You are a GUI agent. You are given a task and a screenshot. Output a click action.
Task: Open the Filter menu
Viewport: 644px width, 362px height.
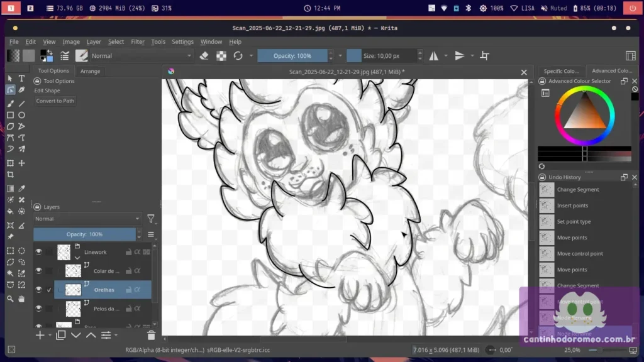(138, 42)
